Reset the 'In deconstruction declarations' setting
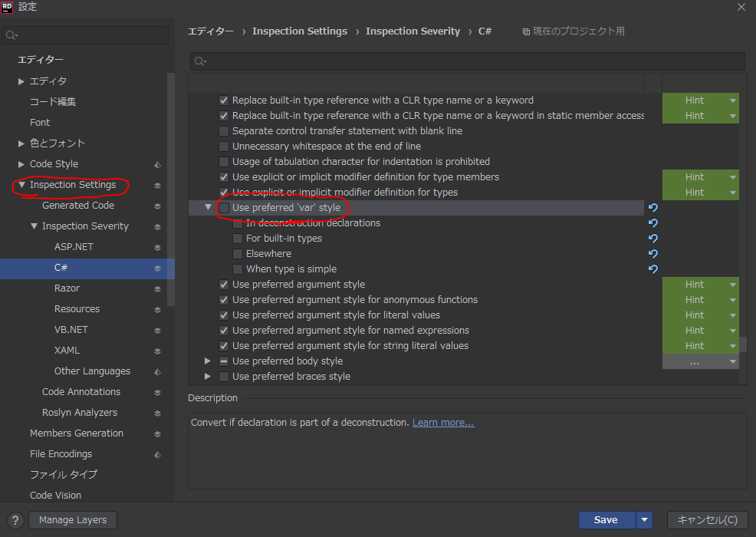Viewport: 756px width, 537px height. click(653, 223)
